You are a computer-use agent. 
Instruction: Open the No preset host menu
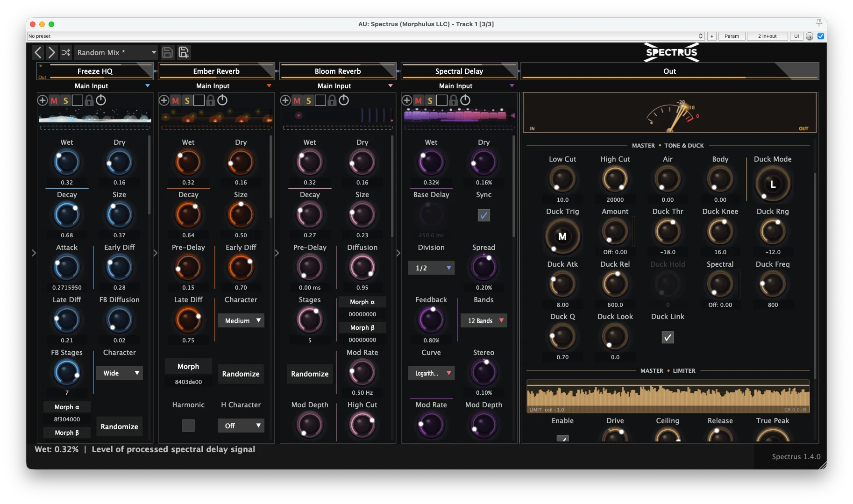(366, 36)
